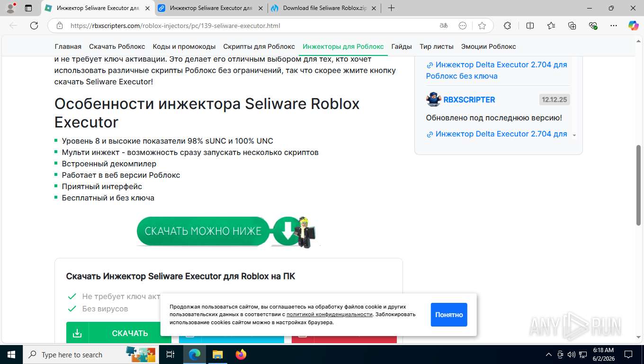Add a new browser tab
The image size is (644, 364).
coord(391,8)
